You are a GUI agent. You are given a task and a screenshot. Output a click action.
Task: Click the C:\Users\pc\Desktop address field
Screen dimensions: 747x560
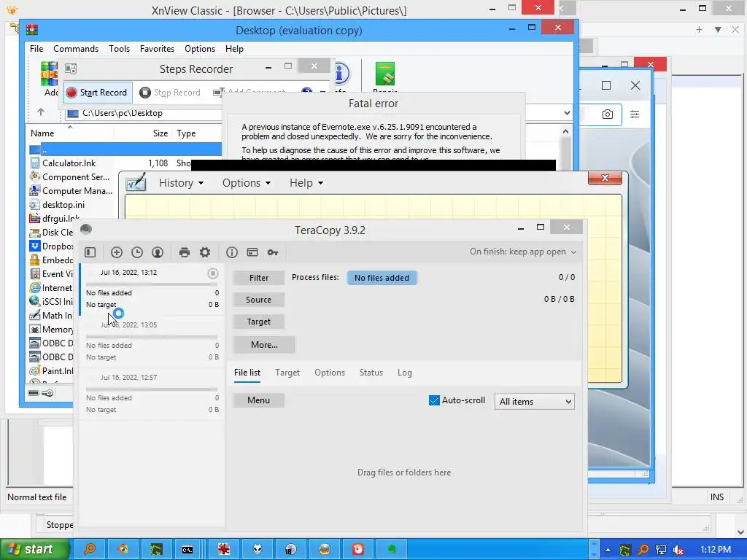coord(143,113)
